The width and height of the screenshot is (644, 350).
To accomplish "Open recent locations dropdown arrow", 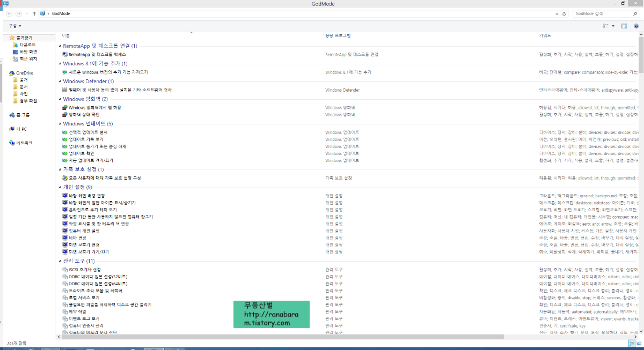I will 27,13.
